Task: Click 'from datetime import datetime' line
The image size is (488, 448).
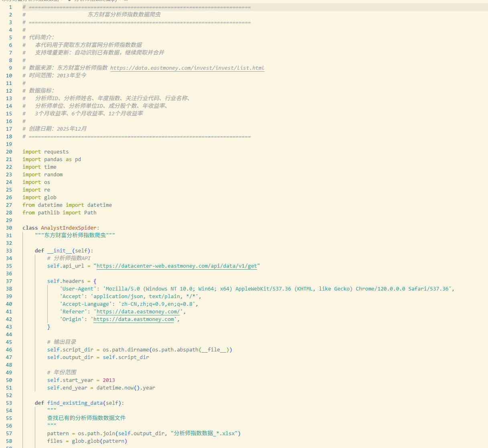Action: 67,205
